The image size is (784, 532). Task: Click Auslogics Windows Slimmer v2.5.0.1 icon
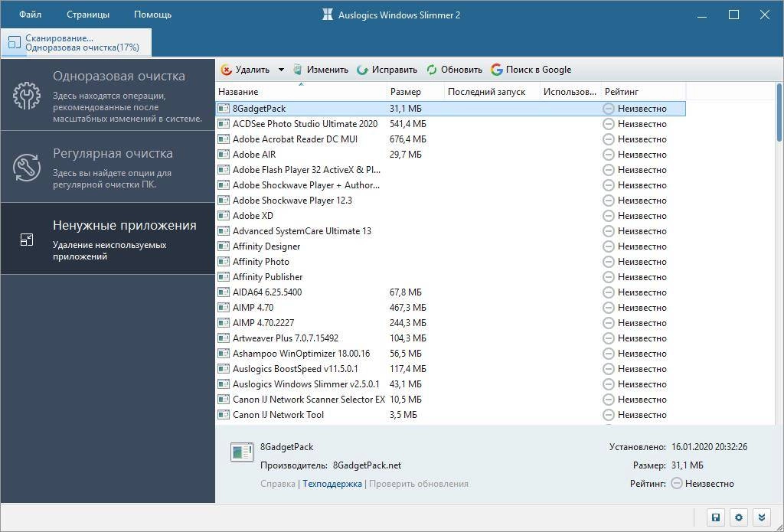click(224, 384)
